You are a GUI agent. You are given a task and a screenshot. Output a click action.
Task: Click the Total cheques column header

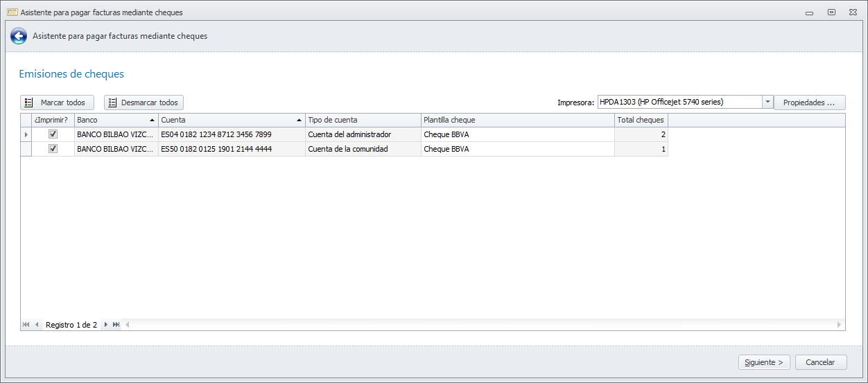click(x=641, y=120)
